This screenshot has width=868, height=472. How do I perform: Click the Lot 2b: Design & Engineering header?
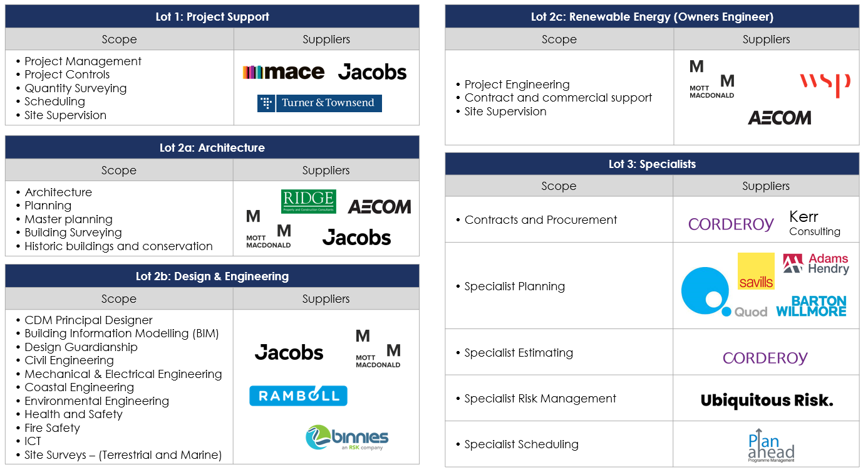click(x=212, y=276)
